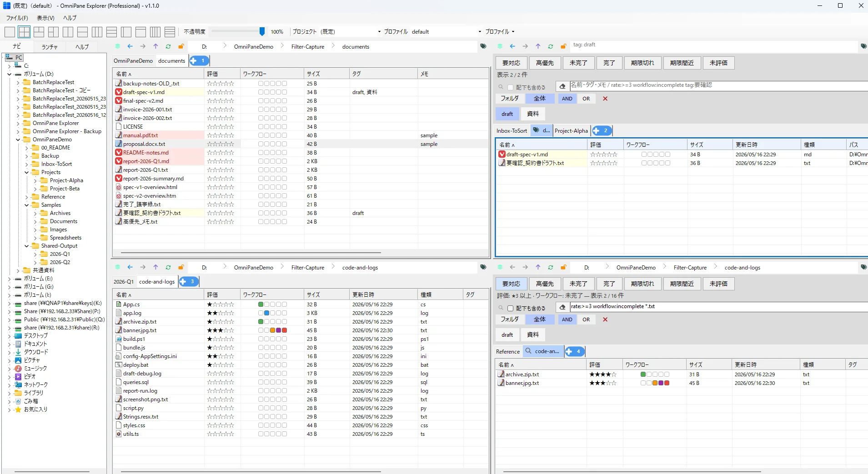
Task: Switch to Inbox-ToSort tab
Action: pos(512,131)
